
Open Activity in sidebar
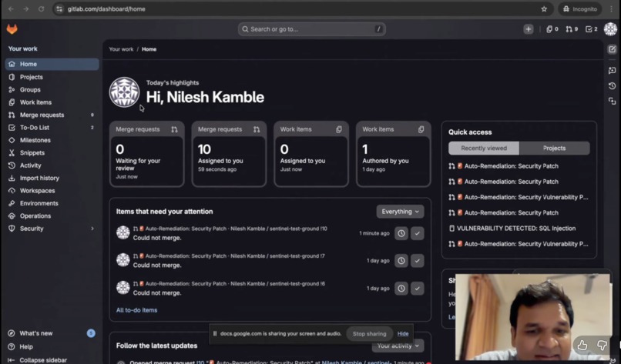pos(52,165)
